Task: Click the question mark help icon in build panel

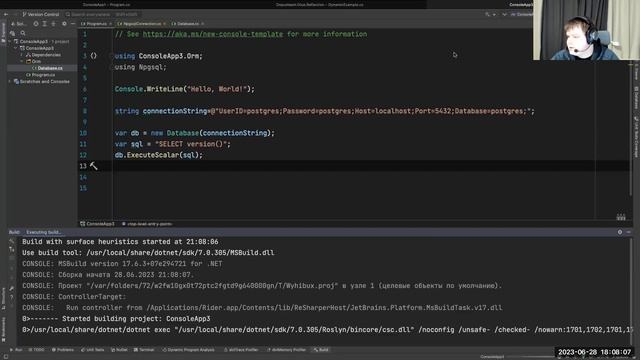Action: [12, 298]
